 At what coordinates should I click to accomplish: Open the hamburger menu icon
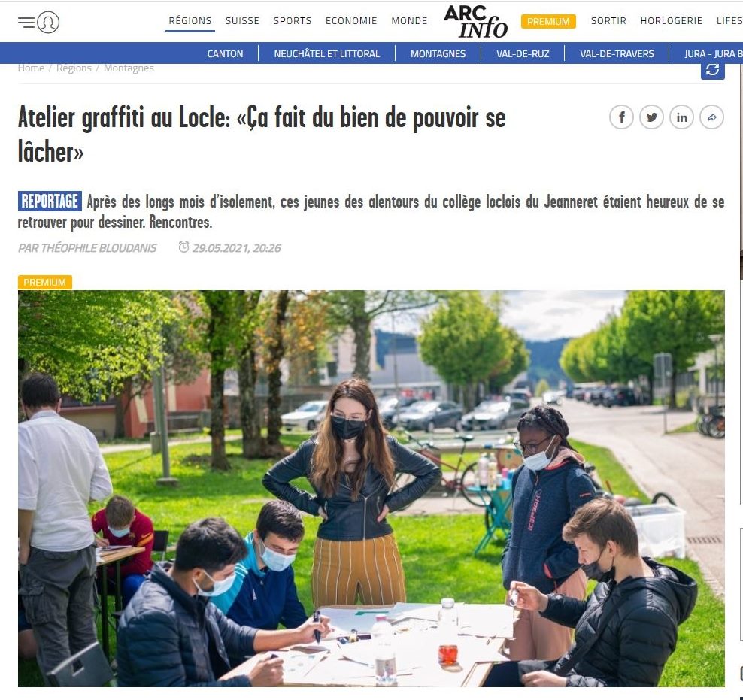click(x=26, y=23)
